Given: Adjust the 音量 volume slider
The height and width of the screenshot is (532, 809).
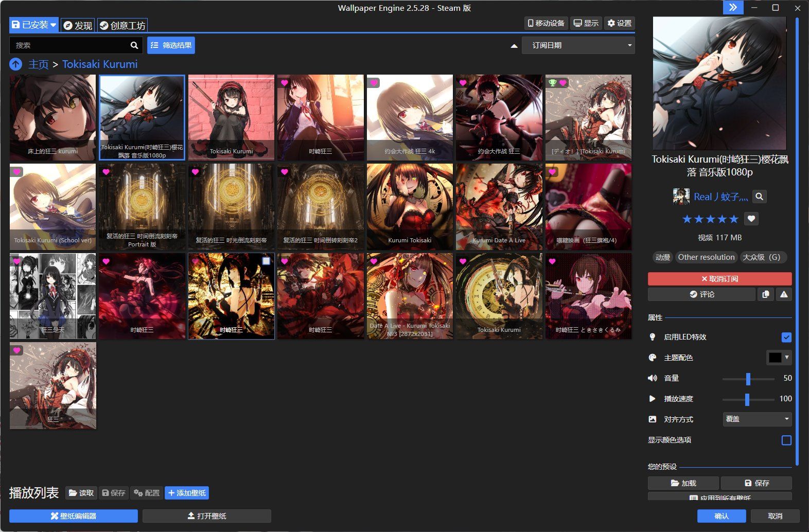Looking at the screenshot, I should click(x=748, y=379).
